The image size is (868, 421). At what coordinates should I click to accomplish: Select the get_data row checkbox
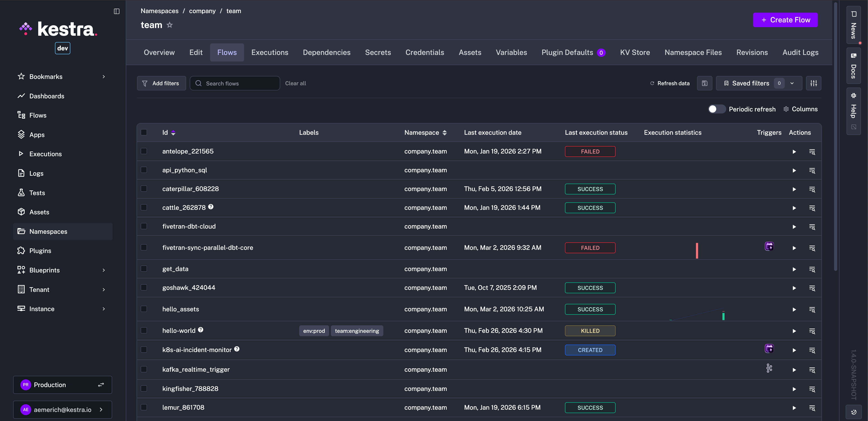(x=144, y=269)
